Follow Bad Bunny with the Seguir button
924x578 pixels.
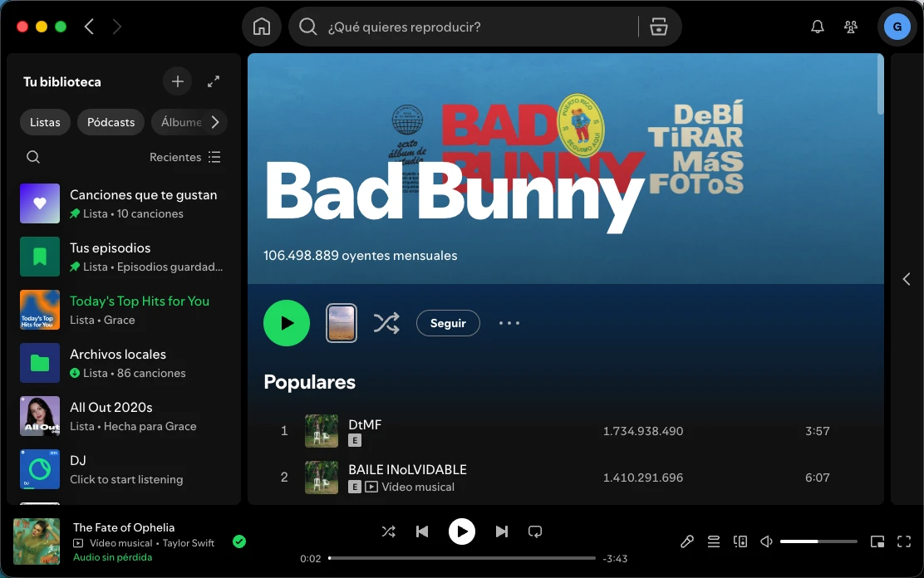[x=448, y=323]
